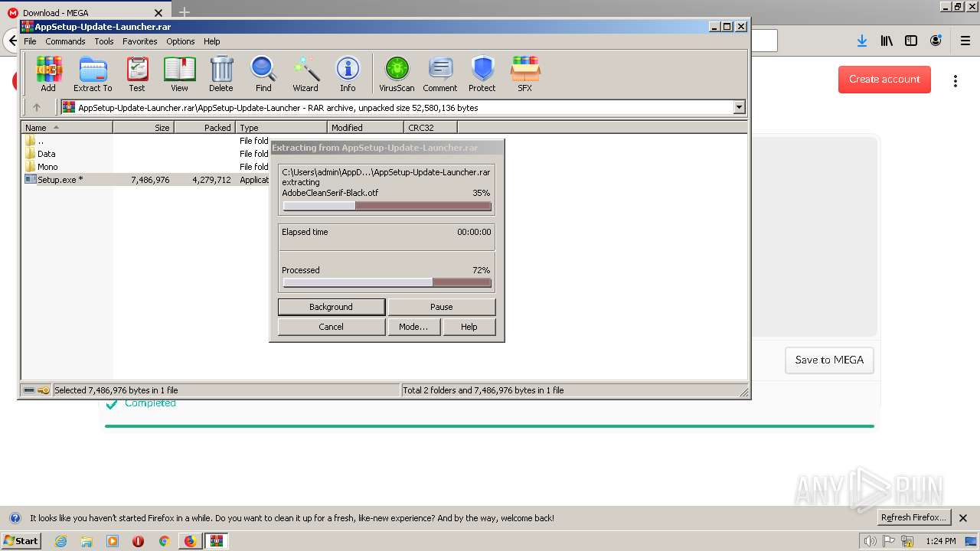Open the Favorites menu
Viewport: 980px width, 551px height.
[140, 41]
